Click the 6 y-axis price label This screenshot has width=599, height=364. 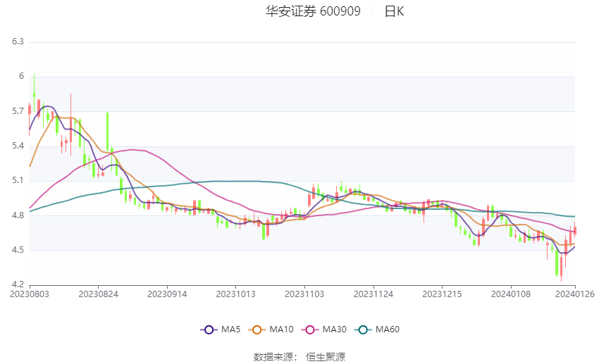[21, 76]
